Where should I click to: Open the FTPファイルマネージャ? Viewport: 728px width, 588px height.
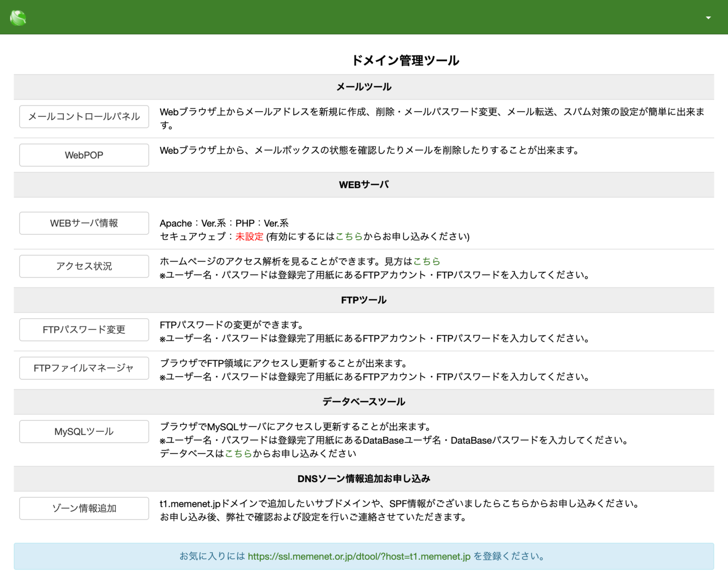[x=83, y=368]
